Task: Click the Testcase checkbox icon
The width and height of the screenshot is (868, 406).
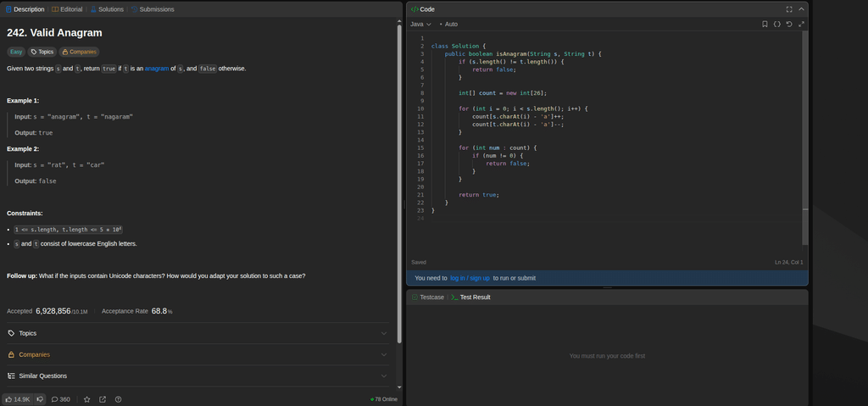Action: click(415, 298)
